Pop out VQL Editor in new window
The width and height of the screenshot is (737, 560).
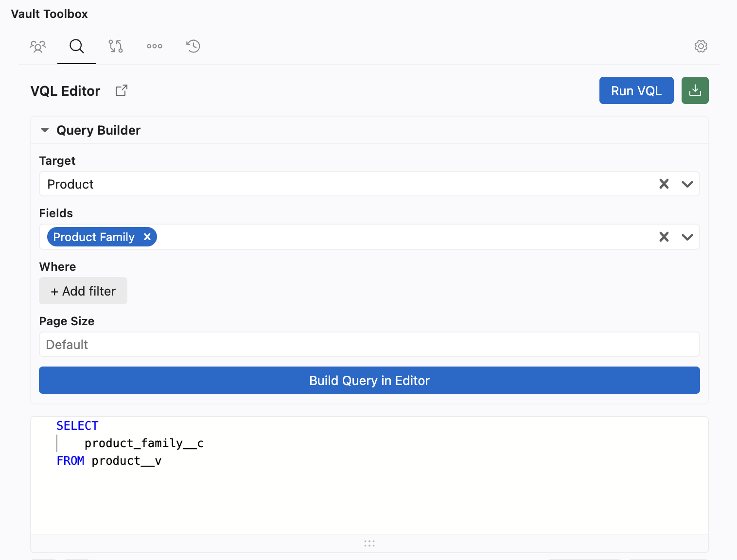click(x=122, y=91)
